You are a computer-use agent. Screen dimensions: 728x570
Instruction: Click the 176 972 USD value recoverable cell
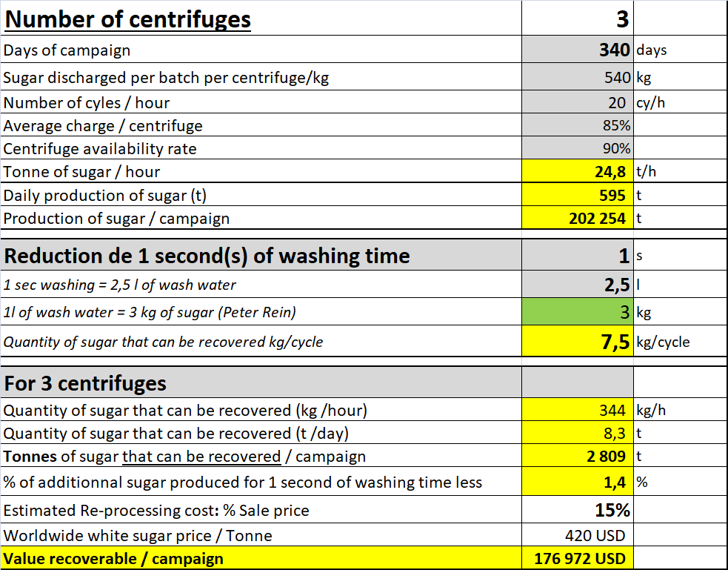(578, 558)
